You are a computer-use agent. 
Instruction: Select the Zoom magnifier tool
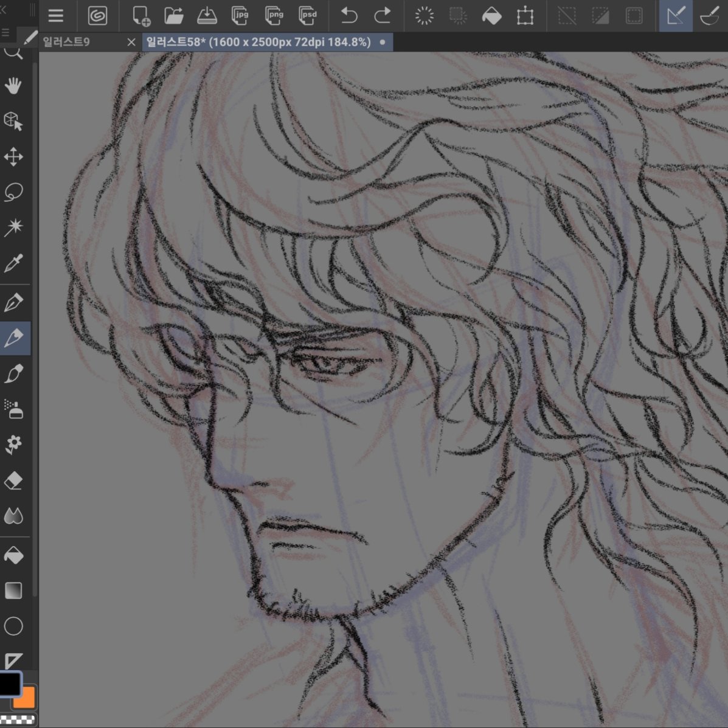(14, 53)
